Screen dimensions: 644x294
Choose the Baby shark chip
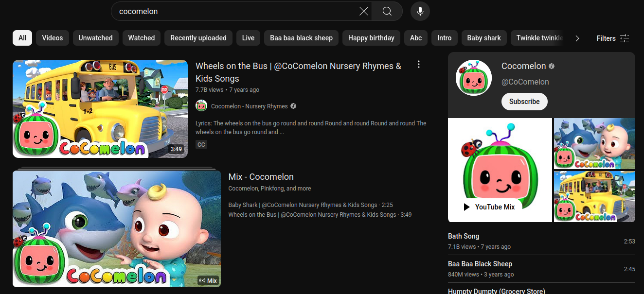coord(484,38)
